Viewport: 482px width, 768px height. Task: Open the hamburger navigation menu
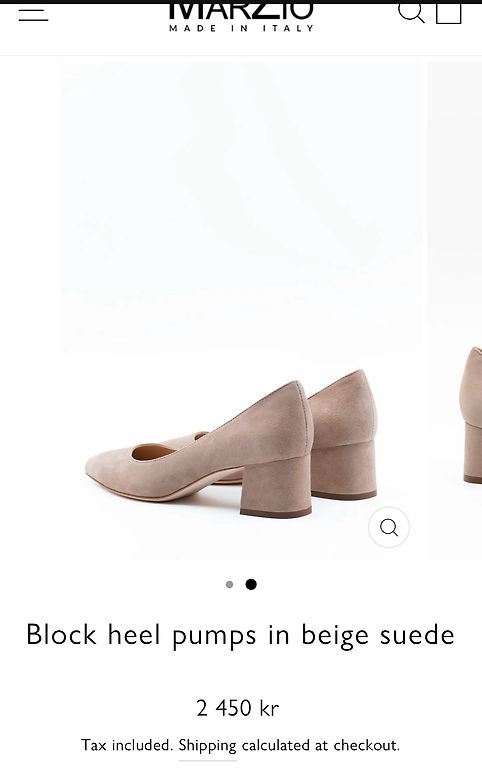pyautogui.click(x=33, y=14)
